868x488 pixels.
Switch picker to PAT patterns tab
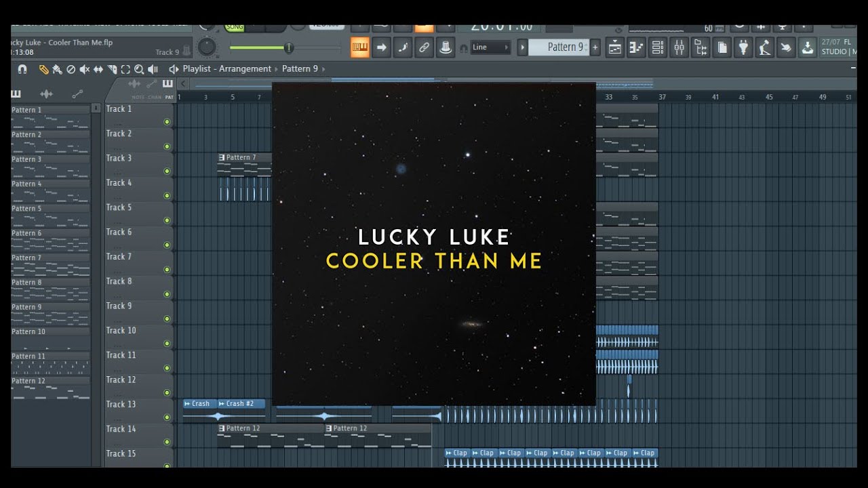click(170, 97)
